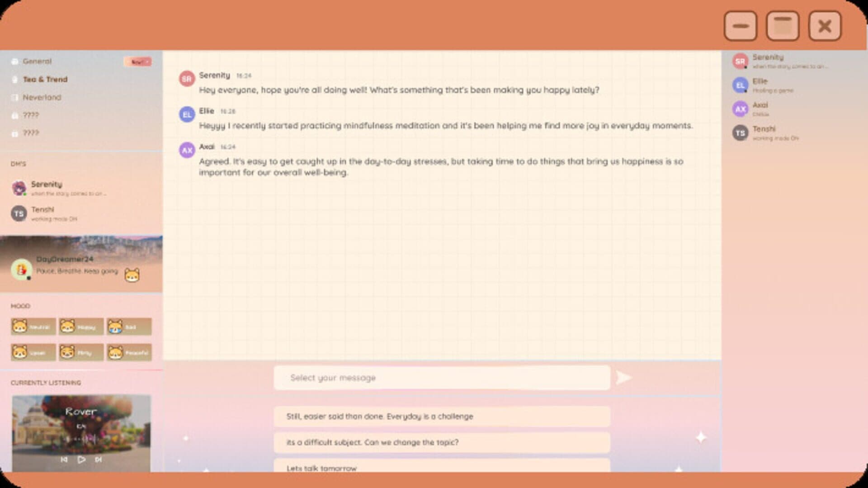Click the Ellie name above her message
The width and height of the screenshot is (868, 488).
point(207,111)
